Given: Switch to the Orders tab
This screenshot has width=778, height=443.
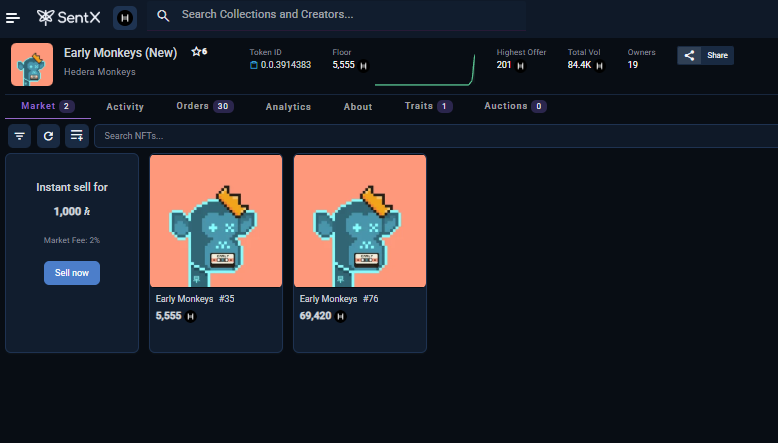Looking at the screenshot, I should pos(204,106).
